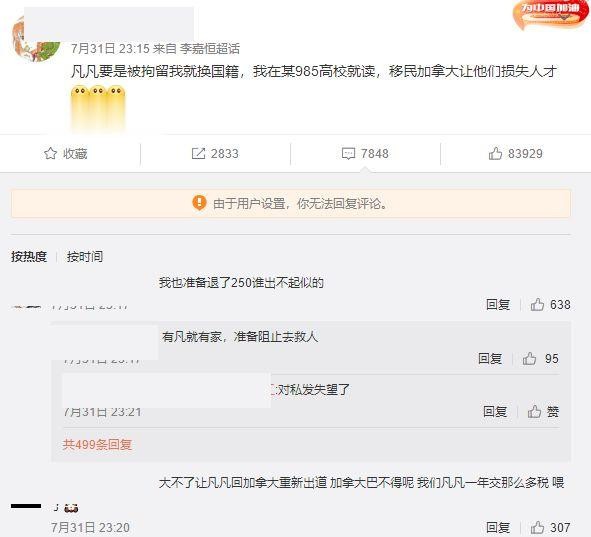Reply to the 23:20 comment via 回复

(498, 528)
